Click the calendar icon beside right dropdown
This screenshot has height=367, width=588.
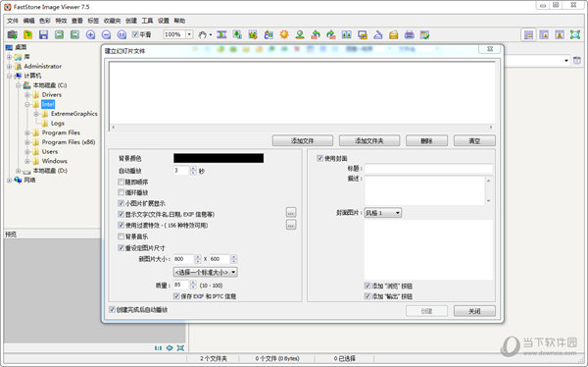tap(577, 60)
